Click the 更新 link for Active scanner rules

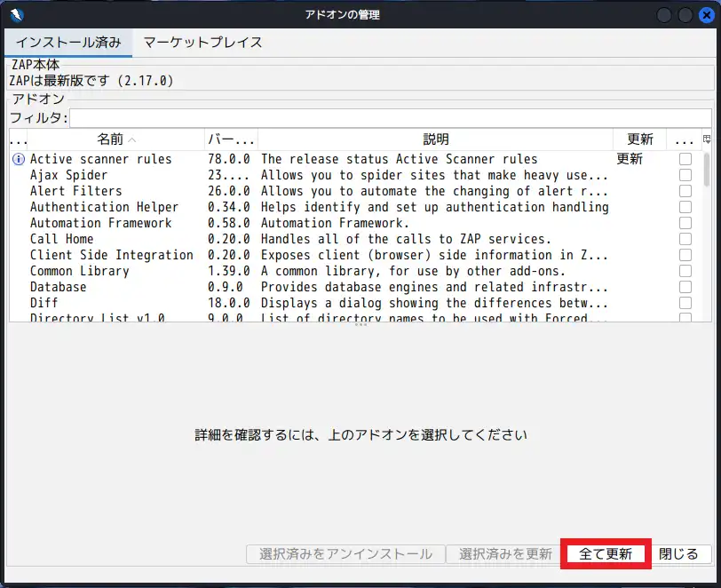pyautogui.click(x=630, y=159)
